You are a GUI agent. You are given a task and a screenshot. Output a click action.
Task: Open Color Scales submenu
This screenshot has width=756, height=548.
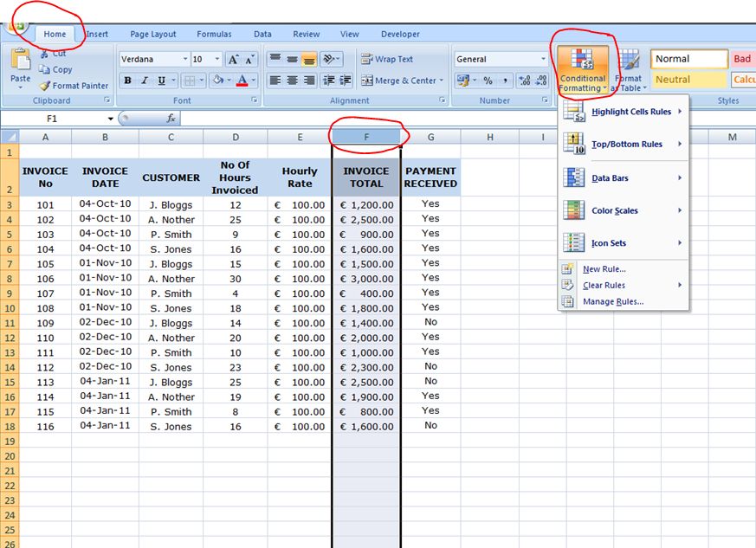pyautogui.click(x=624, y=210)
